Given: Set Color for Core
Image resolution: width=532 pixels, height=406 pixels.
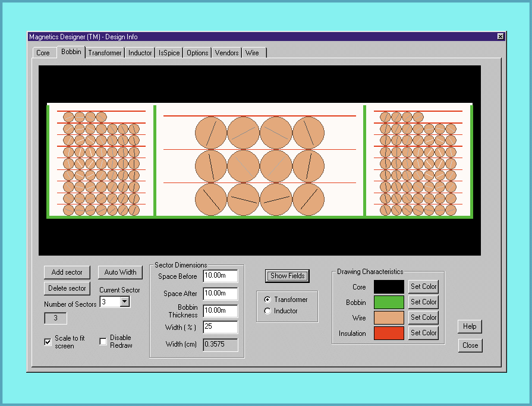Looking at the screenshot, I should pos(423,287).
